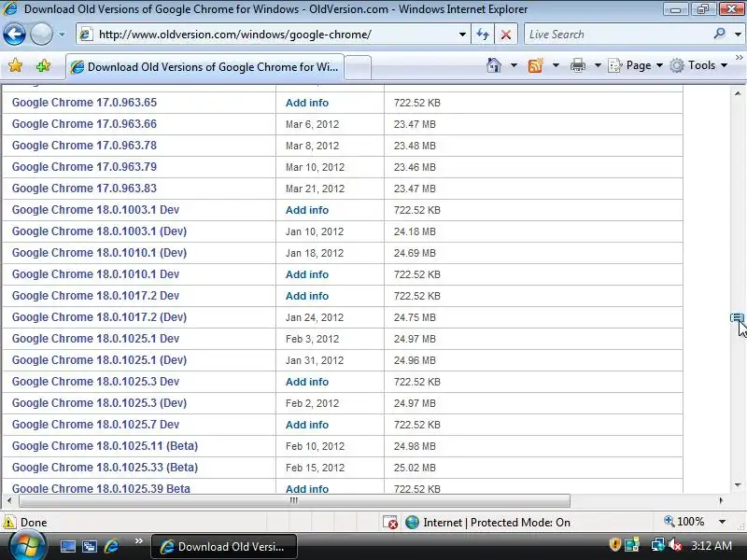Image resolution: width=747 pixels, height=560 pixels.
Task: Open a new blank tab
Action: coord(358,67)
